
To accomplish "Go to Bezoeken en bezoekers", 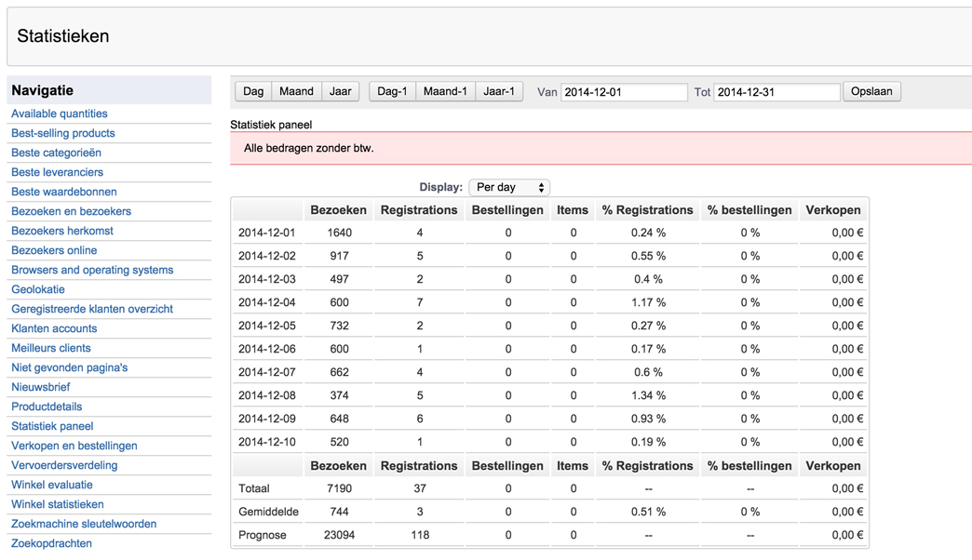I will pos(72,211).
